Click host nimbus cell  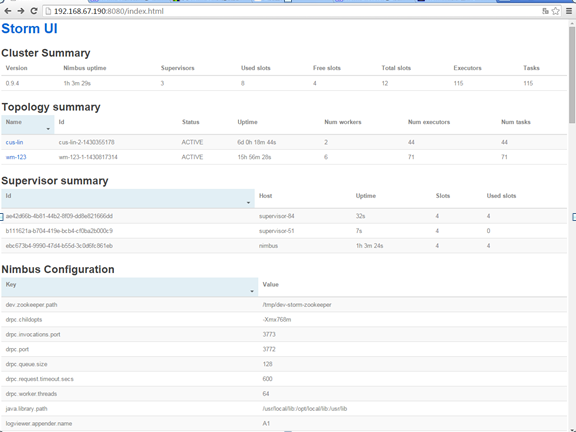coord(268,246)
